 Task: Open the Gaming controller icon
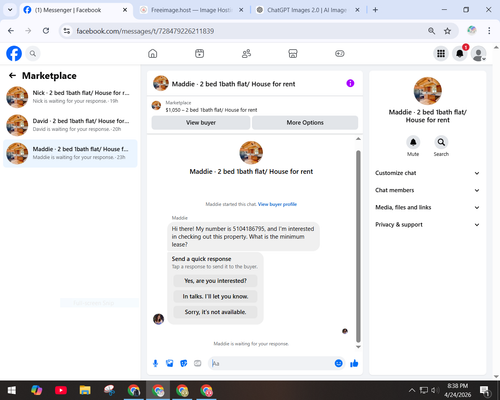(340, 53)
